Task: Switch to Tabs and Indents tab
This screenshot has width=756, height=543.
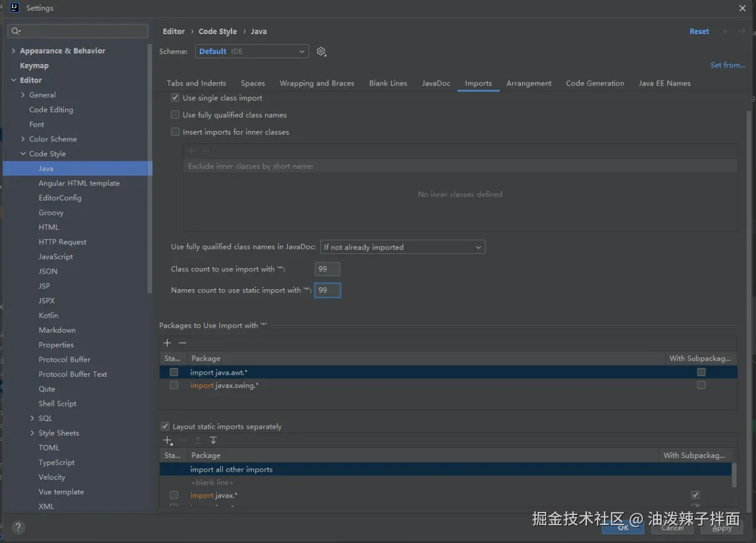Action: click(196, 83)
